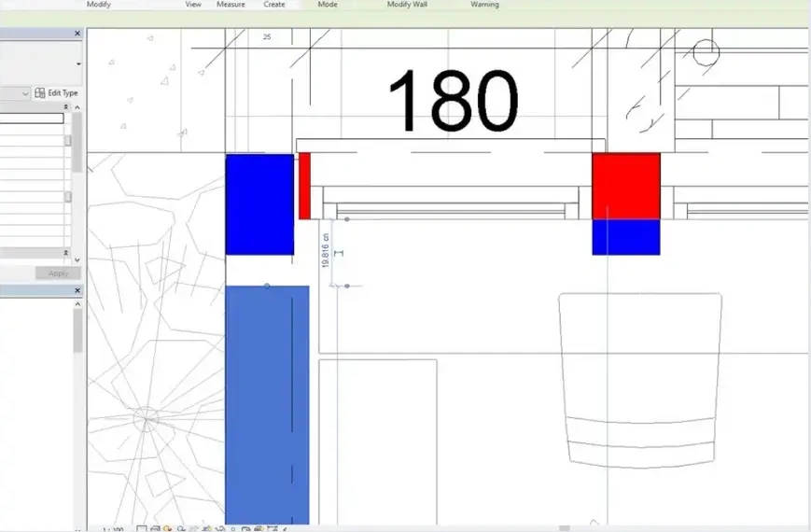Open the instance filter dropdown left of Edit Type
Screen dimensions: 811x532
coord(25,93)
